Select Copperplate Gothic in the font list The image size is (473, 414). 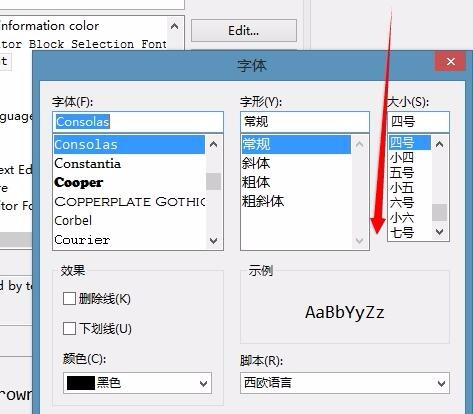tap(129, 202)
